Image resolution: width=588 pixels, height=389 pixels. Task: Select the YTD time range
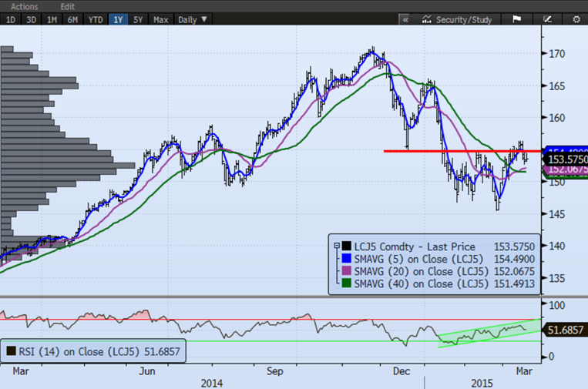(x=96, y=19)
